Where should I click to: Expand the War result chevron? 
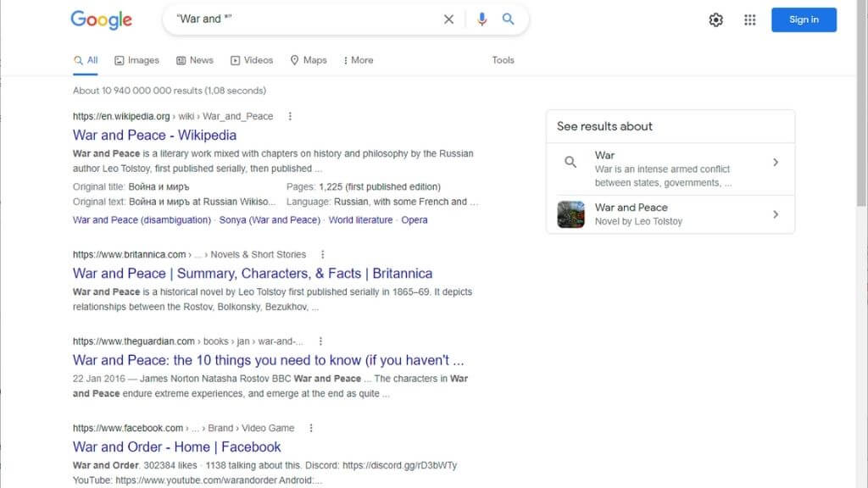click(776, 162)
